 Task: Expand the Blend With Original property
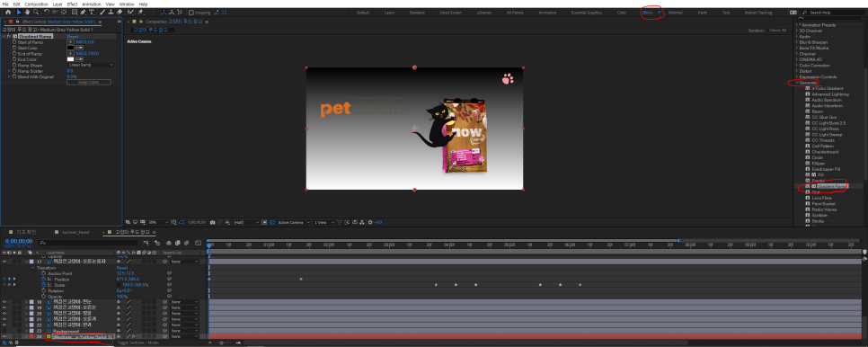[x=9, y=76]
